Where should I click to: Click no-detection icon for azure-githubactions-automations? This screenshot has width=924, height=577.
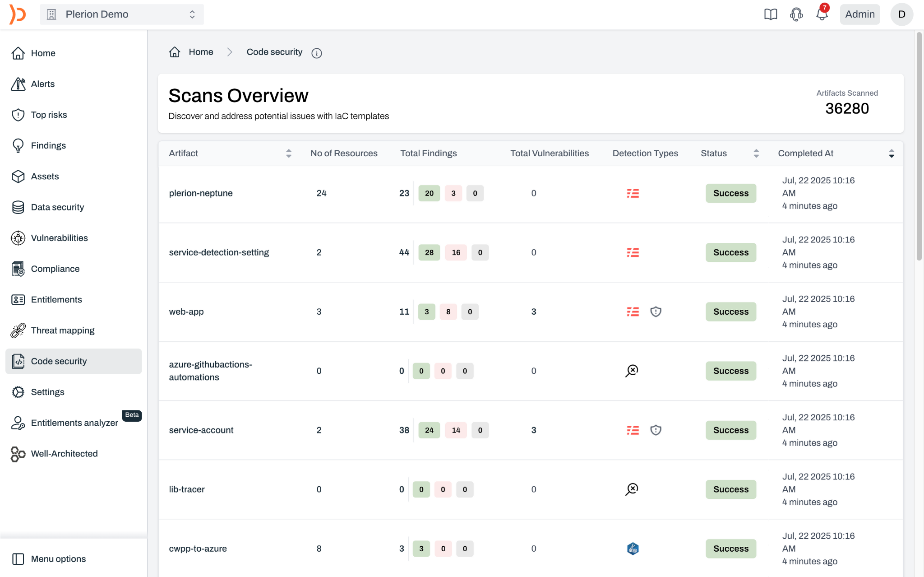pos(632,371)
